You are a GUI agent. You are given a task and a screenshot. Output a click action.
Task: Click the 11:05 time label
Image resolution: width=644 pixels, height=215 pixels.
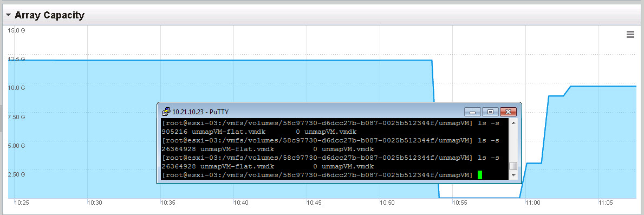606,203
